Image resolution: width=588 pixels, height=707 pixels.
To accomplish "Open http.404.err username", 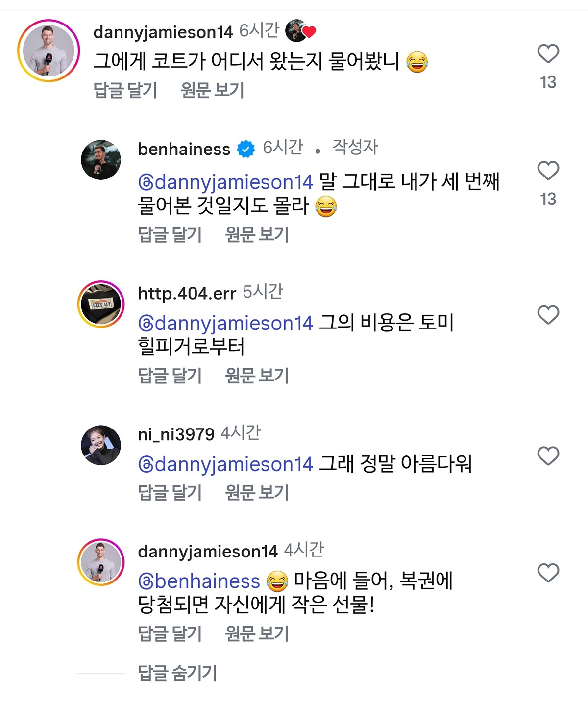I will click(187, 293).
